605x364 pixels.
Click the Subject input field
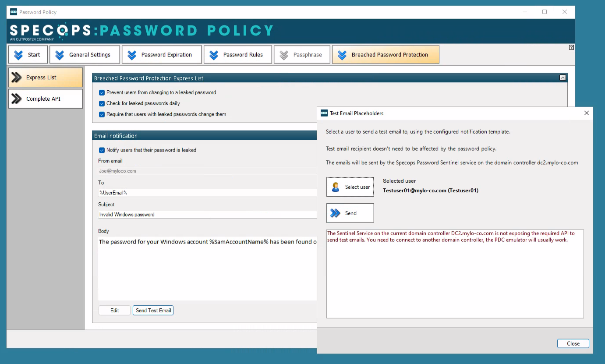(207, 215)
